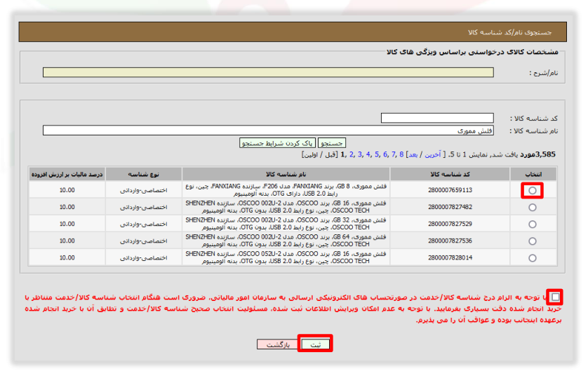This screenshot has height=376, width=588.
Task: Go to results page 5
Action: (377, 154)
